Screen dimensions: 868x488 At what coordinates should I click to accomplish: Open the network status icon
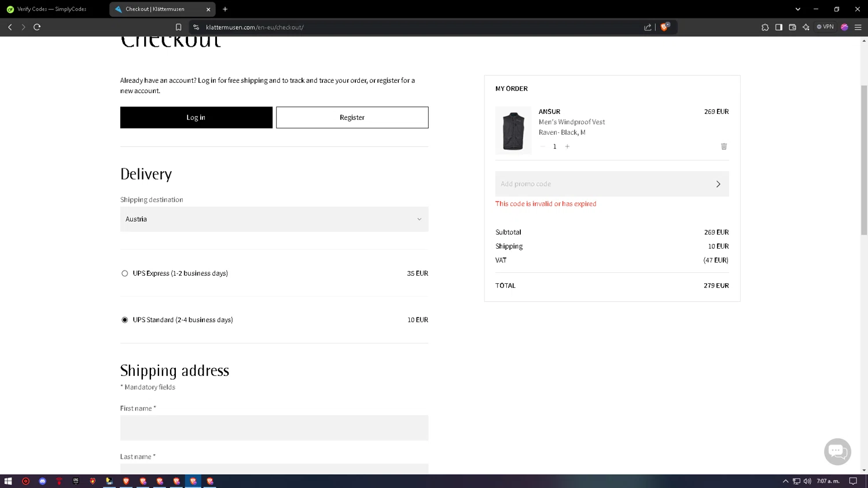796,481
